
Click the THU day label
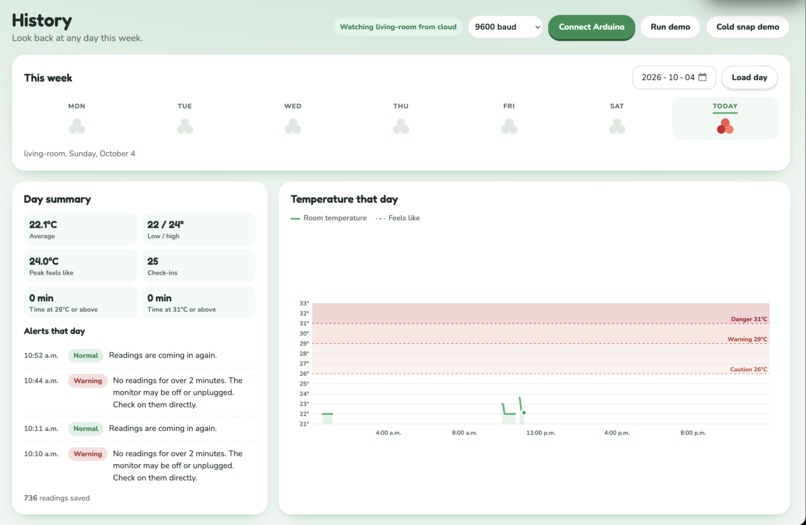click(x=401, y=106)
